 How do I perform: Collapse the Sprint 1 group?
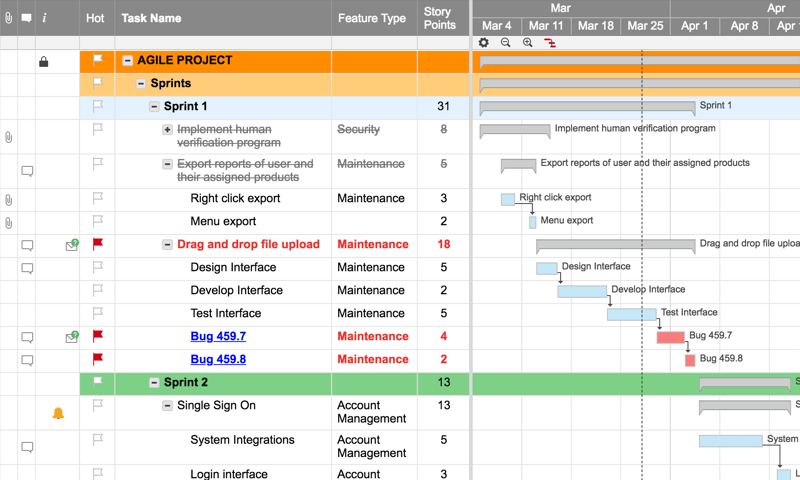point(154,107)
